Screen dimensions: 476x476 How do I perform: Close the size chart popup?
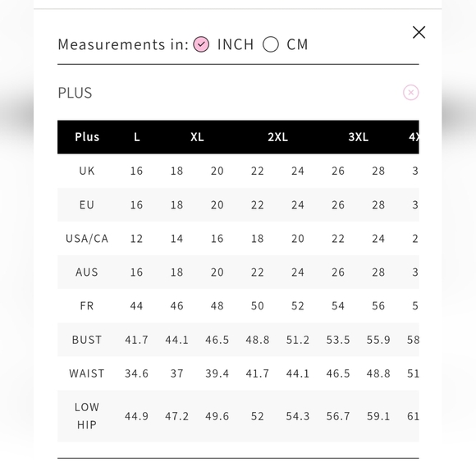(x=419, y=32)
